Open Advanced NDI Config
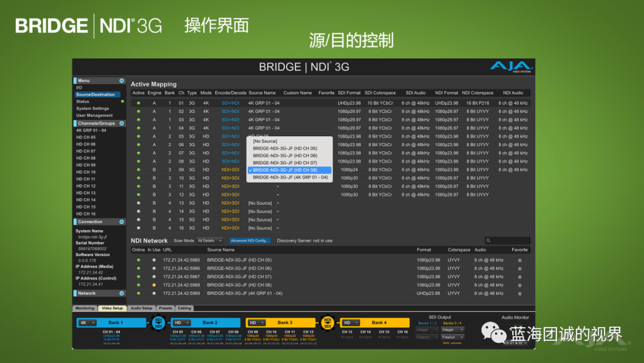 (250, 241)
